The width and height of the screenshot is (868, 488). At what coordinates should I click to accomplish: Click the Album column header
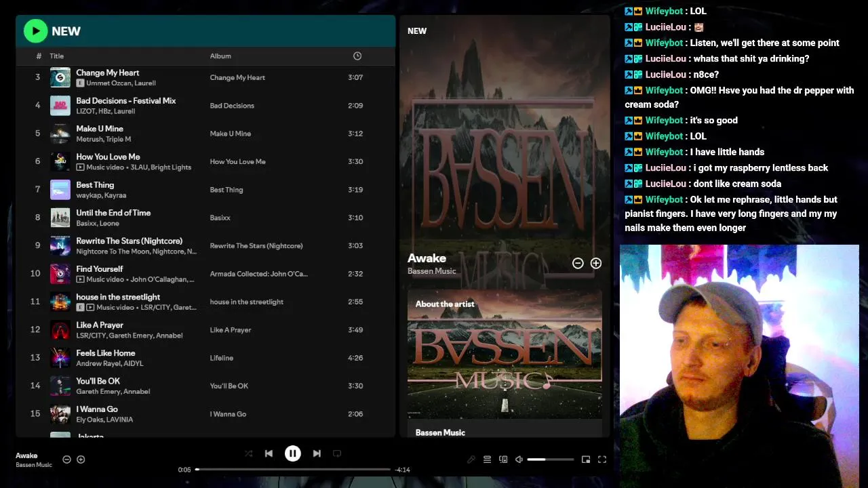(x=220, y=56)
